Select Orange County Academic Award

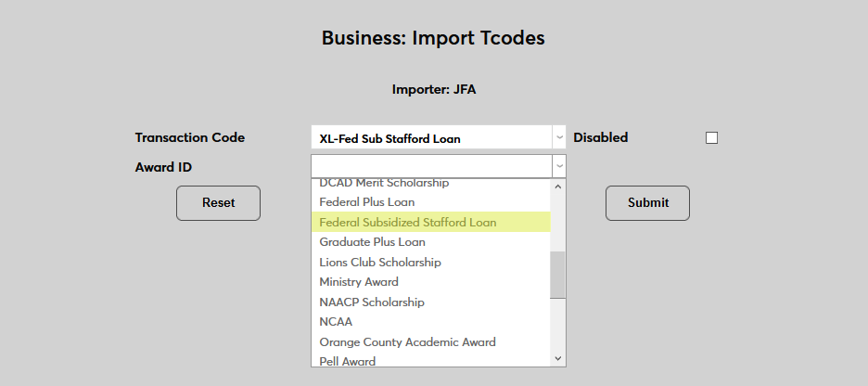tap(408, 342)
